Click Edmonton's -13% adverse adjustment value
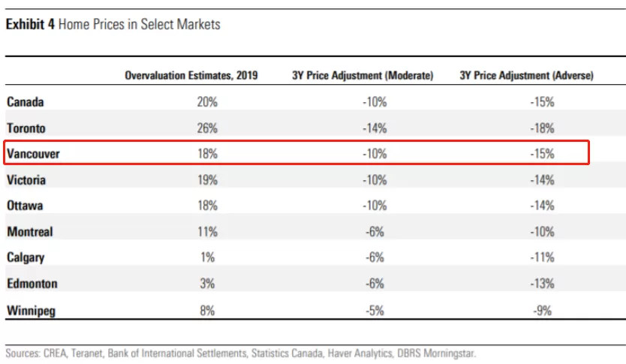This screenshot has height=364, width=626. coord(542,284)
